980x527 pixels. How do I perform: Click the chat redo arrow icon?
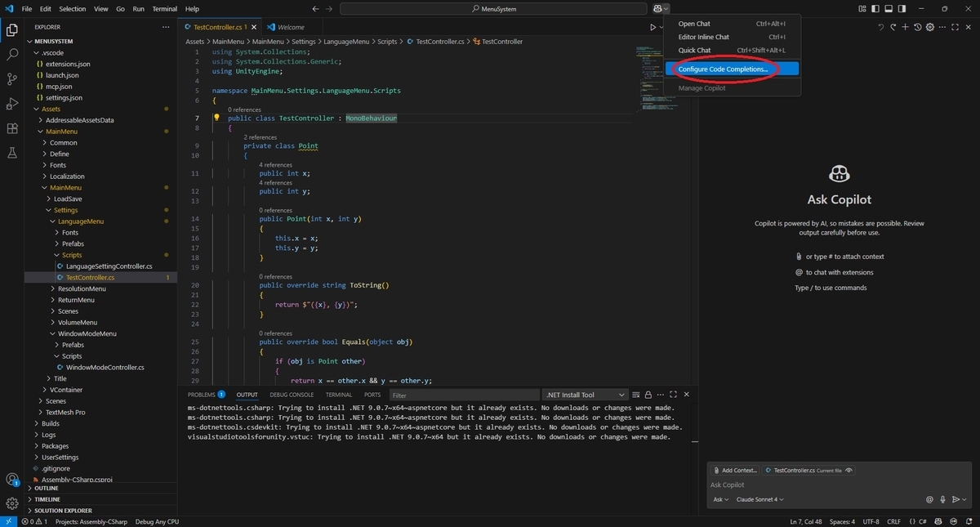(x=893, y=27)
